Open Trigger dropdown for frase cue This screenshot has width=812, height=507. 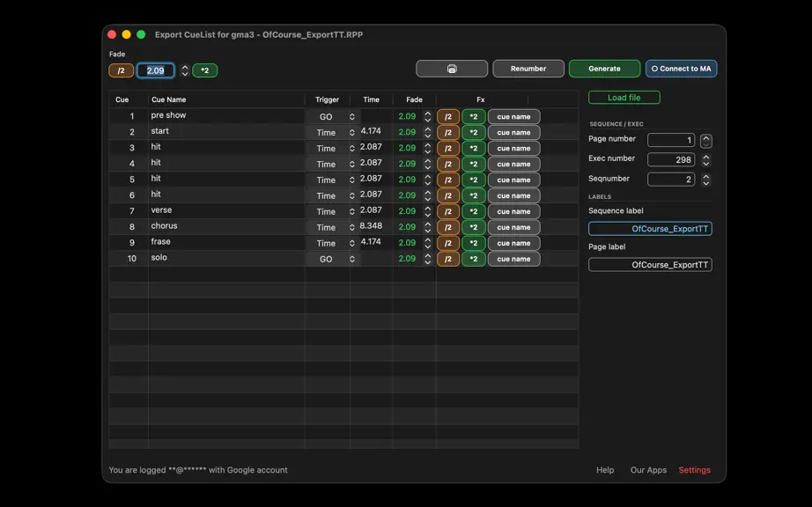pyautogui.click(x=332, y=243)
